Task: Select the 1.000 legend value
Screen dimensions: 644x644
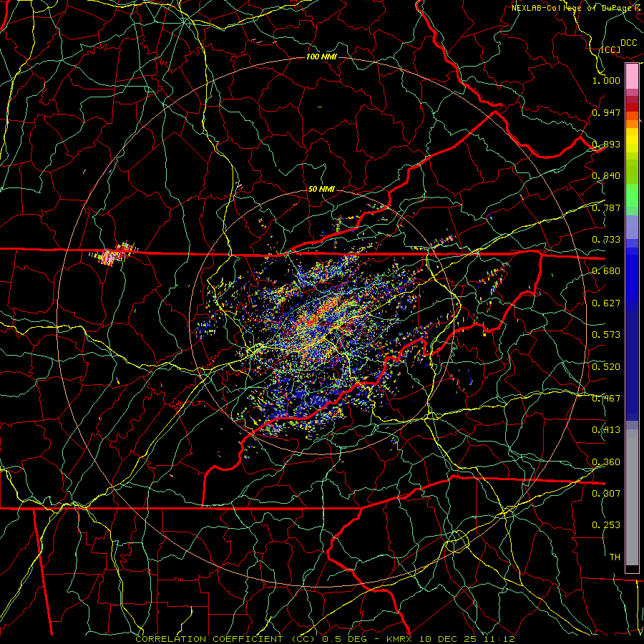Action: click(606, 80)
